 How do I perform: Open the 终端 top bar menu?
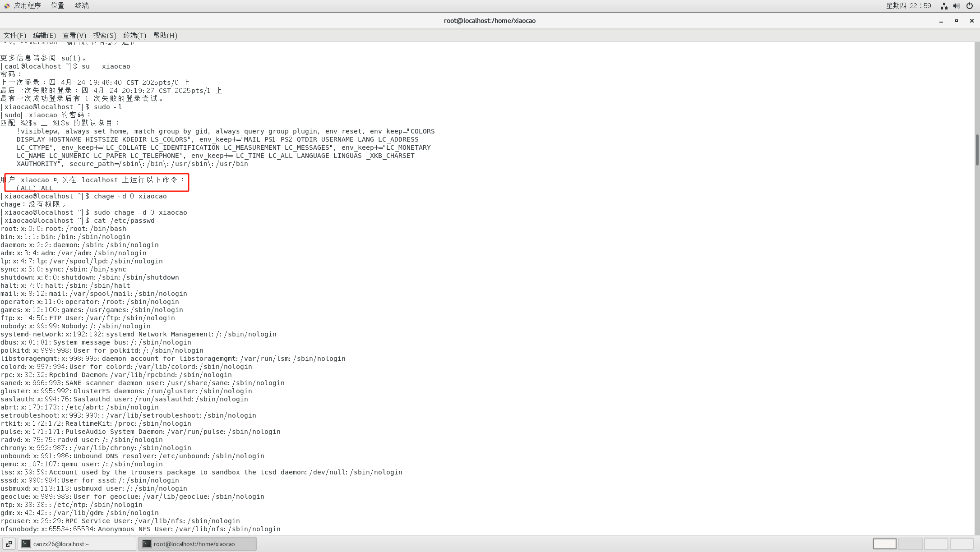pyautogui.click(x=82, y=6)
